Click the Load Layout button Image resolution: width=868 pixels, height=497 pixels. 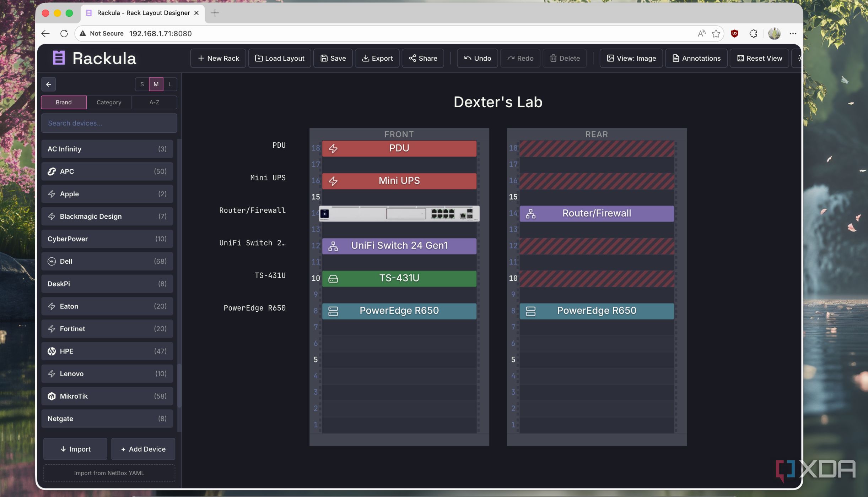(280, 58)
